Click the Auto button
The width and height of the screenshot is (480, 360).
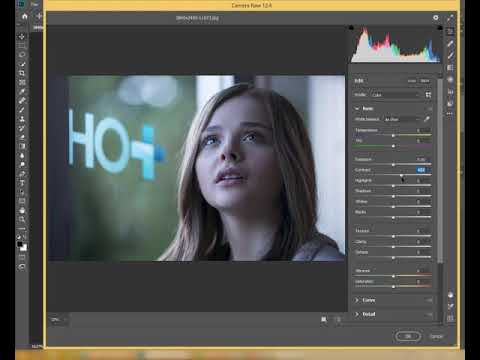412,81
